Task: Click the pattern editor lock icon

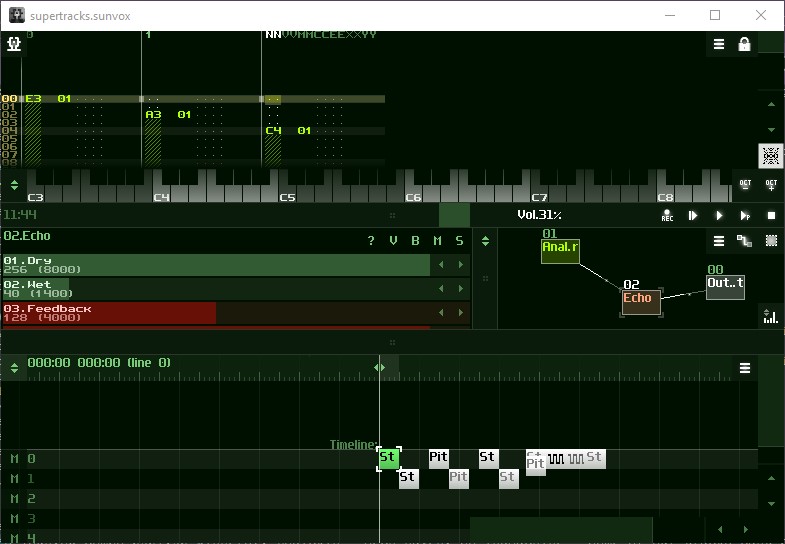Action: pyautogui.click(x=744, y=44)
